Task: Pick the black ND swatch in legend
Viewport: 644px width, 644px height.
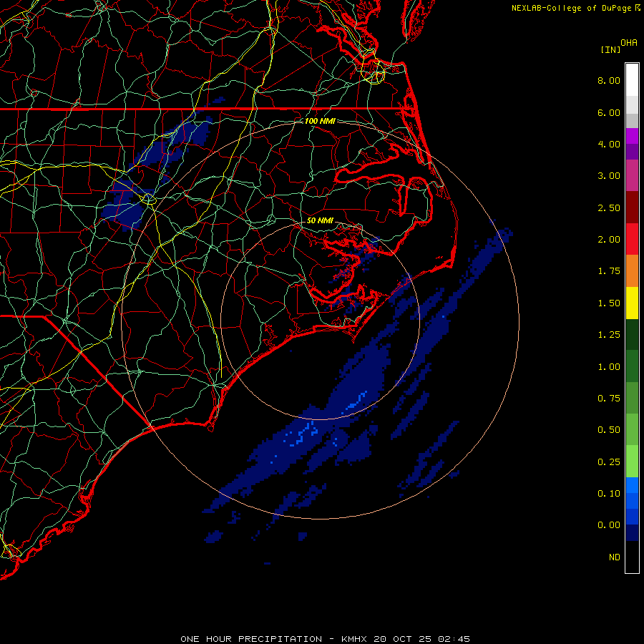Action: [x=632, y=557]
